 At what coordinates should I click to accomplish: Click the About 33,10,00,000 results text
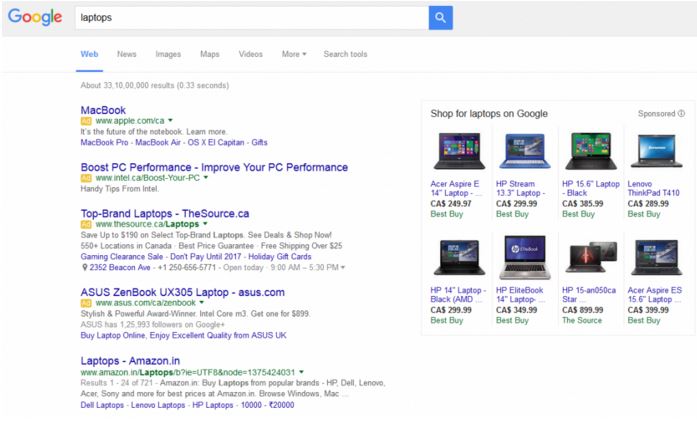(155, 85)
